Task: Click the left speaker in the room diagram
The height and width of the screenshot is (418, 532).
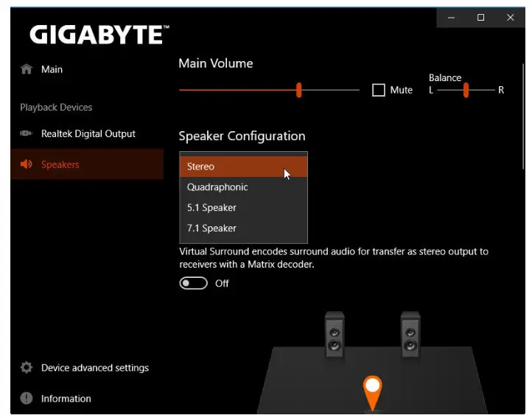Action: [335, 334]
